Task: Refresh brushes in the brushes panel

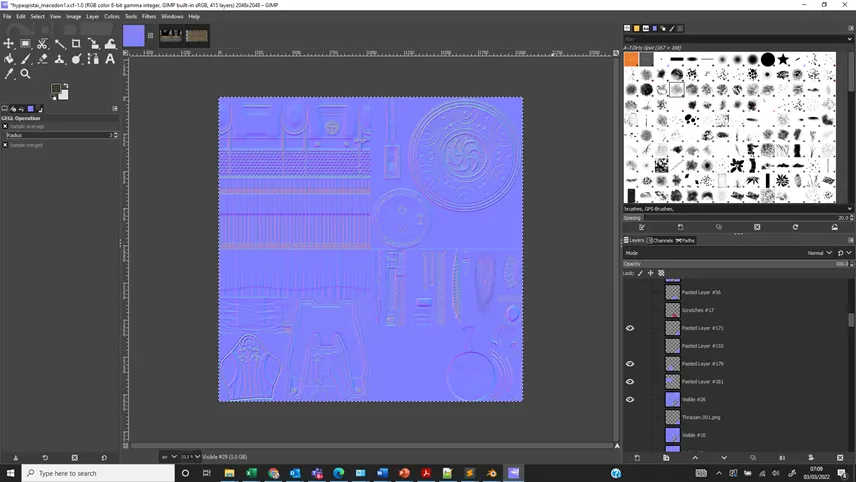Action: click(x=795, y=227)
